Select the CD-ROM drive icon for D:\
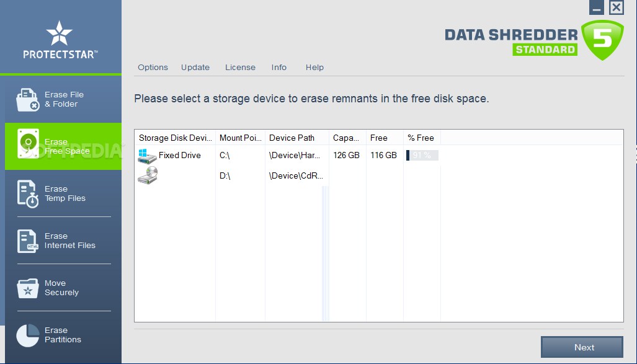This screenshot has height=364, width=637. [147, 175]
